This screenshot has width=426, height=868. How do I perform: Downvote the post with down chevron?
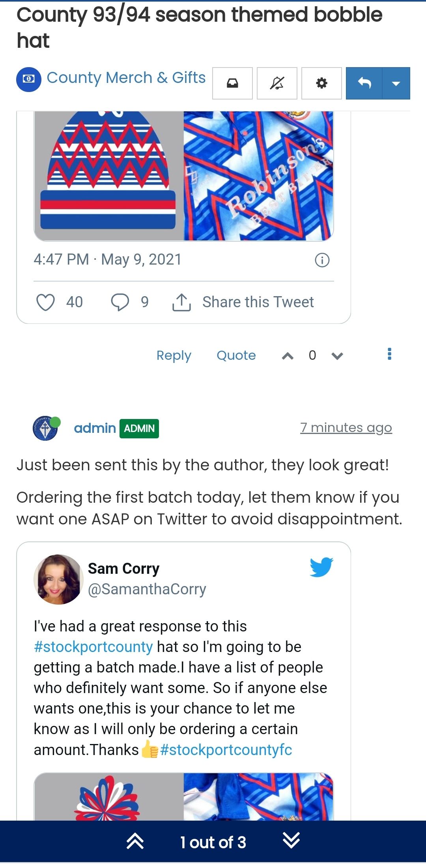[x=337, y=356]
